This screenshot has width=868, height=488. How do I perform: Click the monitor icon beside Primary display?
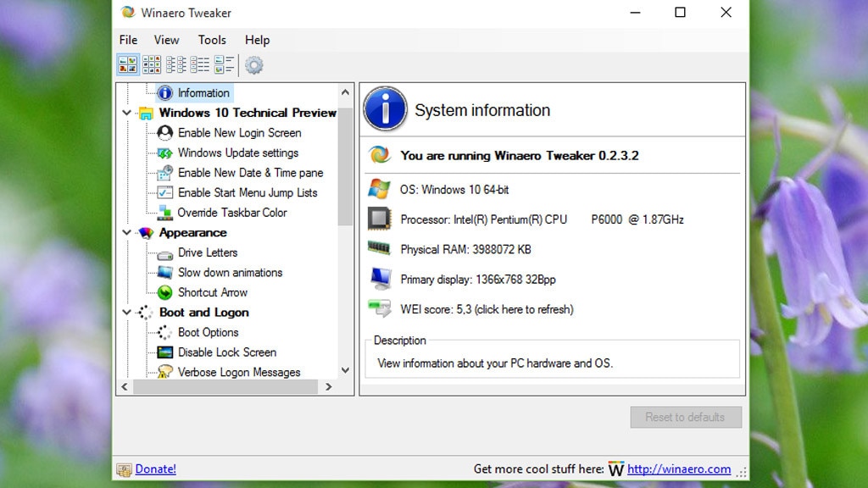(x=381, y=278)
